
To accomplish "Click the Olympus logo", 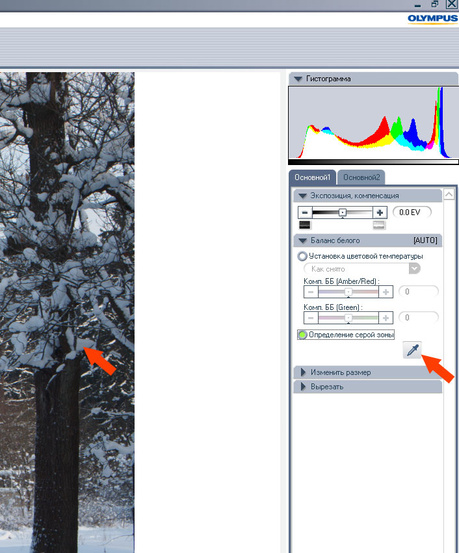I will (433, 19).
